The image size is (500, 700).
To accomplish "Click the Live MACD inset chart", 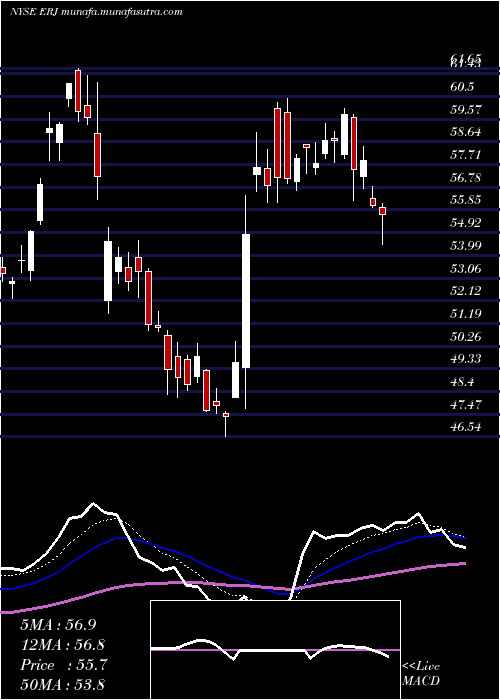I will point(275,650).
